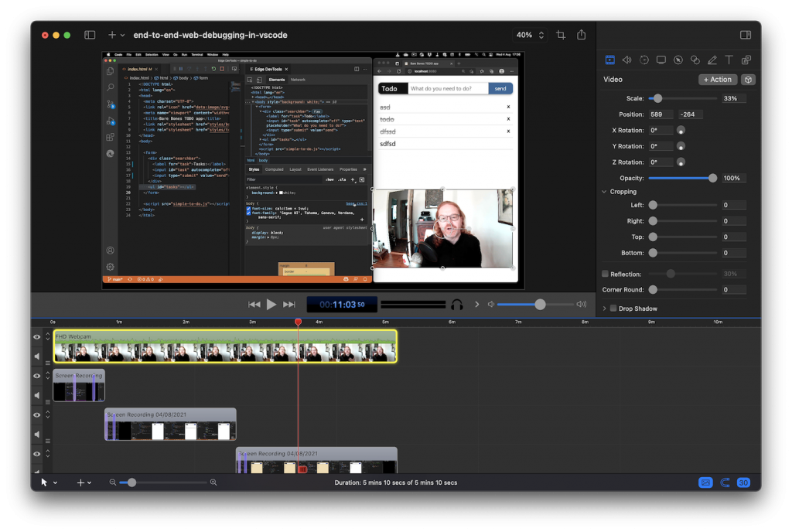Mute the third track speaker icon
Image resolution: width=792 pixels, height=532 pixels.
pyautogui.click(x=37, y=434)
